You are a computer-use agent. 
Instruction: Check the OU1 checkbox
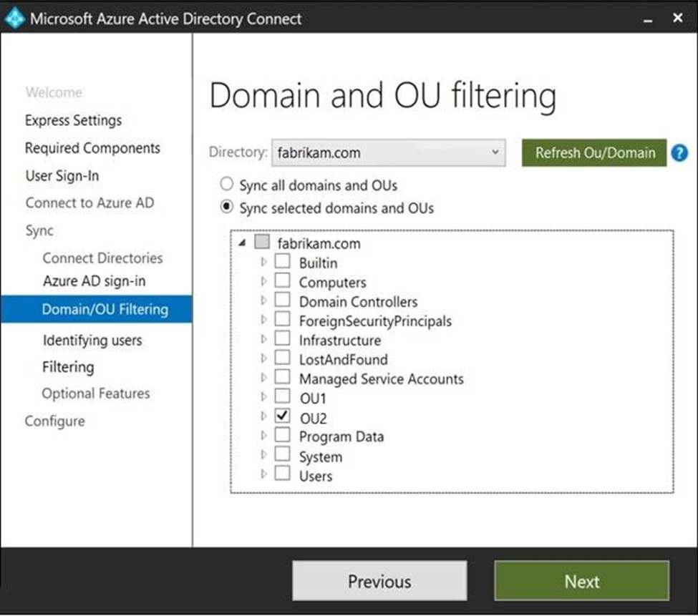coord(283,397)
